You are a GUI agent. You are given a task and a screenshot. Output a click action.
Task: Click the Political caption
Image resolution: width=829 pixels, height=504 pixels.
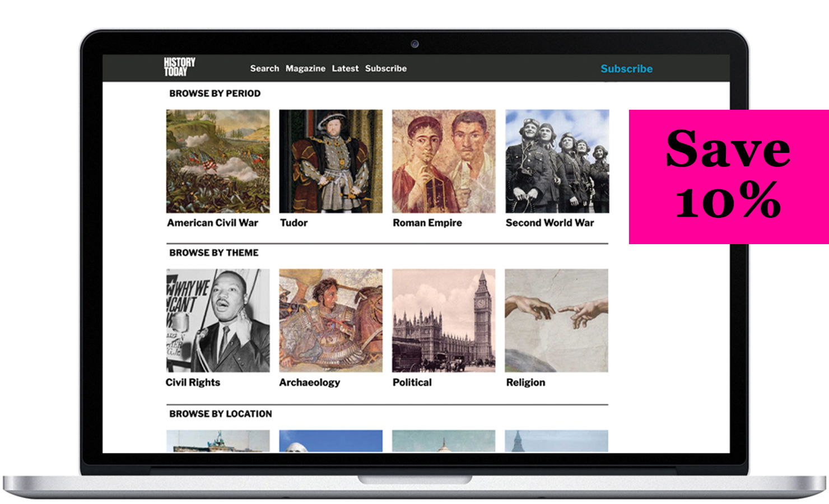(x=412, y=382)
